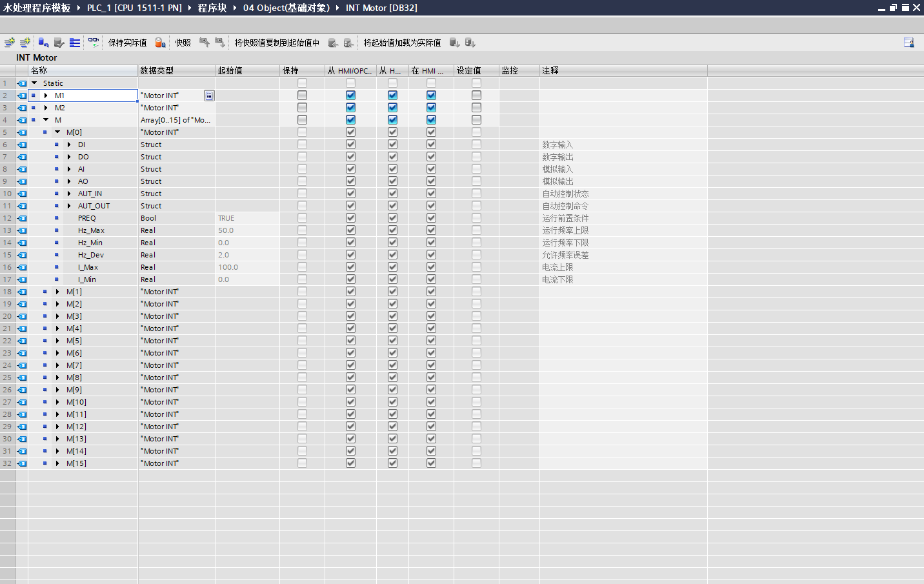The image size is (924, 584).
Task: Click the 保持实际值 button
Action: tap(126, 42)
